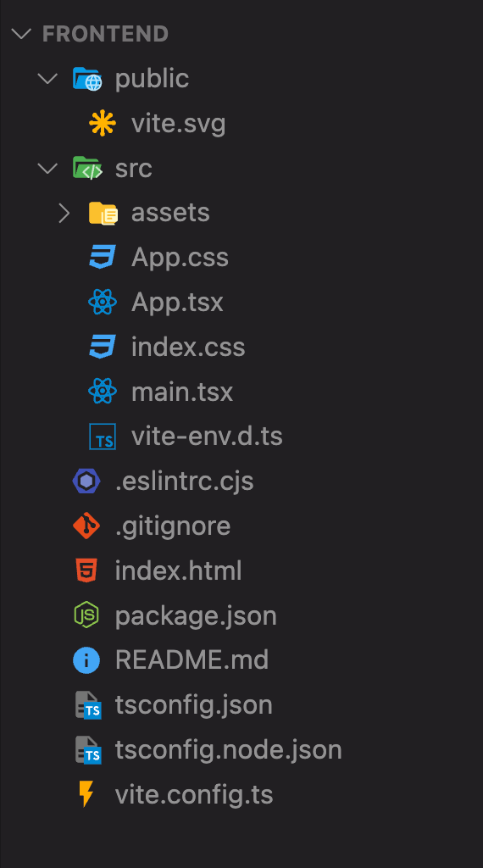483x868 pixels.
Task: Collapse the public folder chevron
Action: tap(47, 78)
